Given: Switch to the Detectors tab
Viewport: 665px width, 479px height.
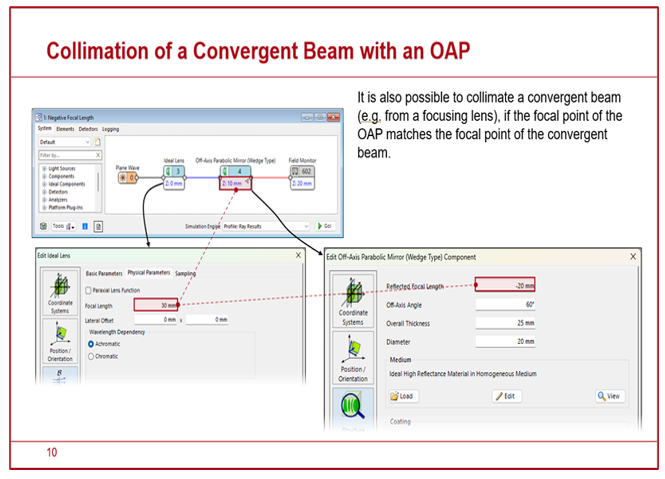Looking at the screenshot, I should [88, 129].
